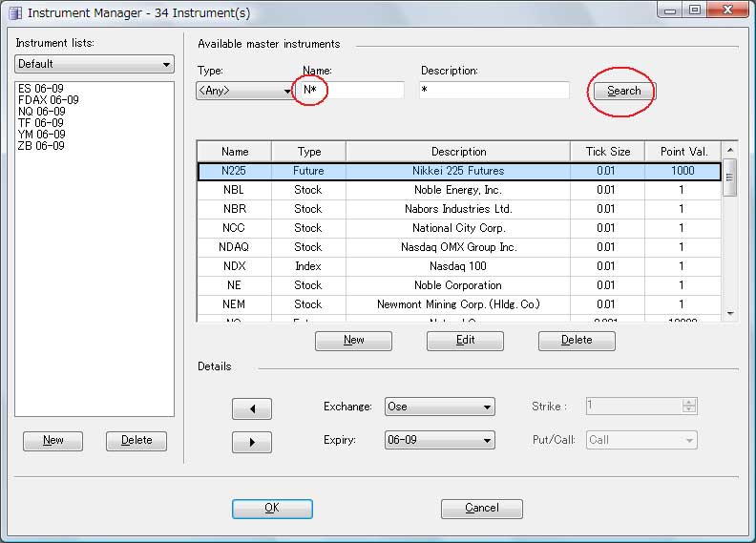The image size is (756, 543).
Task: Click table scrollbar up arrow
Action: [730, 151]
